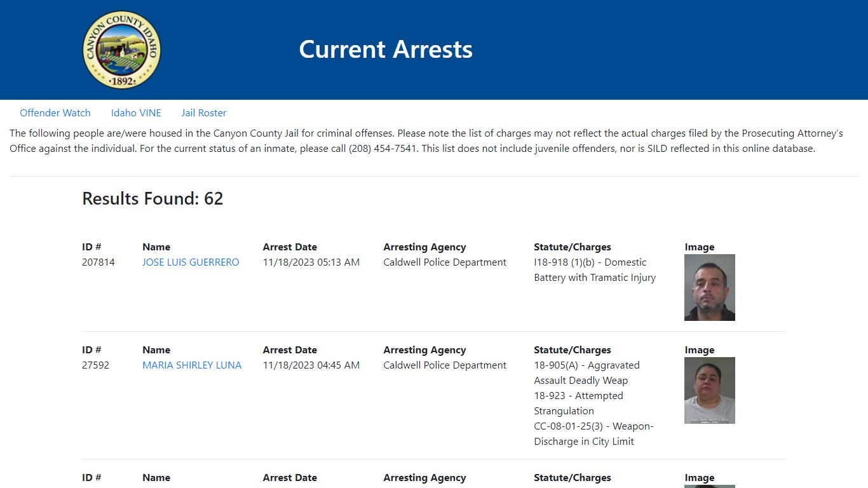This screenshot has height=488, width=868.
Task: Select the 'Results Found: 62' text
Action: coord(153,199)
